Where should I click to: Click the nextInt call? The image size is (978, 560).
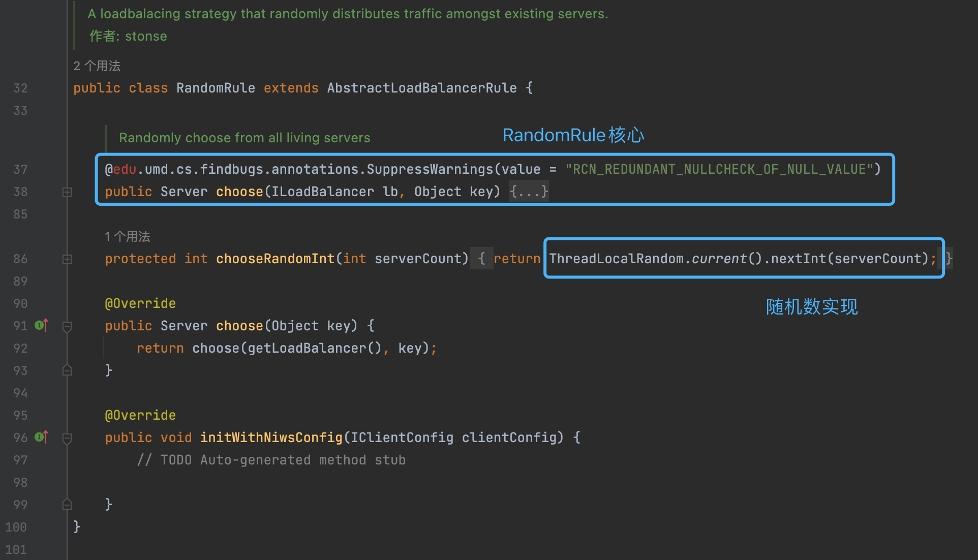pyautogui.click(x=799, y=259)
